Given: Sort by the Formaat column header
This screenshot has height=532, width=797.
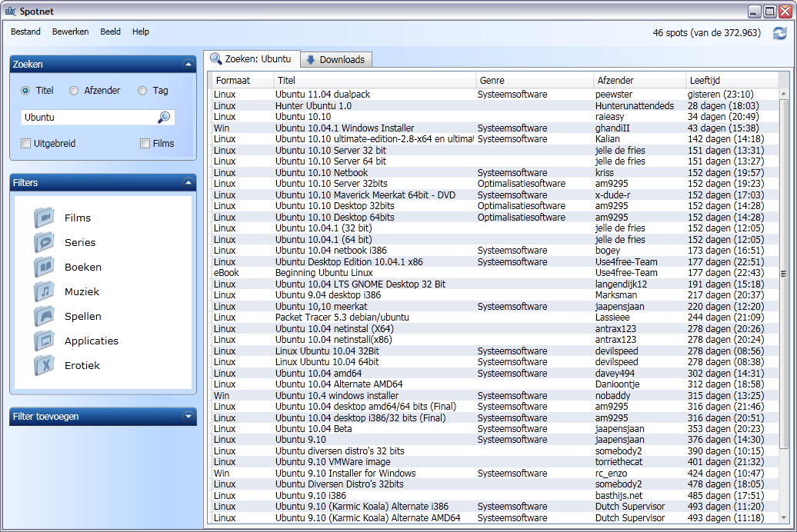Looking at the screenshot, I should point(242,80).
